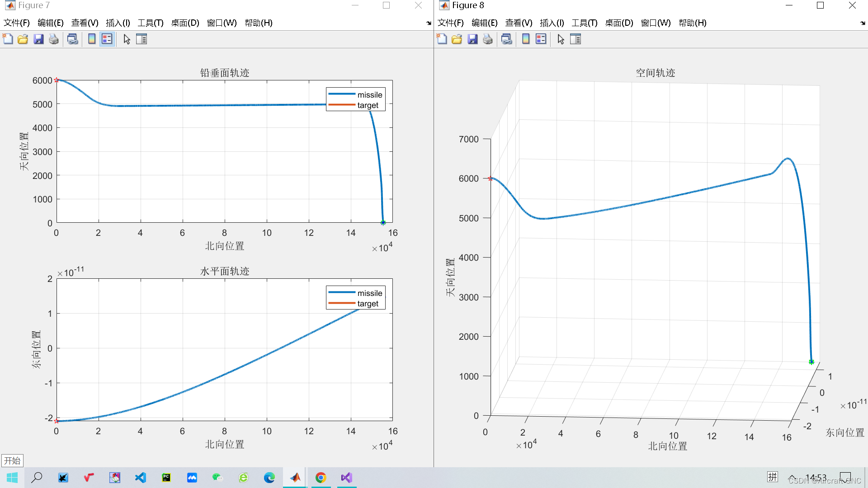Toggle Insert Legend button in Figure 8
Viewport: 868px width, 488px height.
pos(541,39)
